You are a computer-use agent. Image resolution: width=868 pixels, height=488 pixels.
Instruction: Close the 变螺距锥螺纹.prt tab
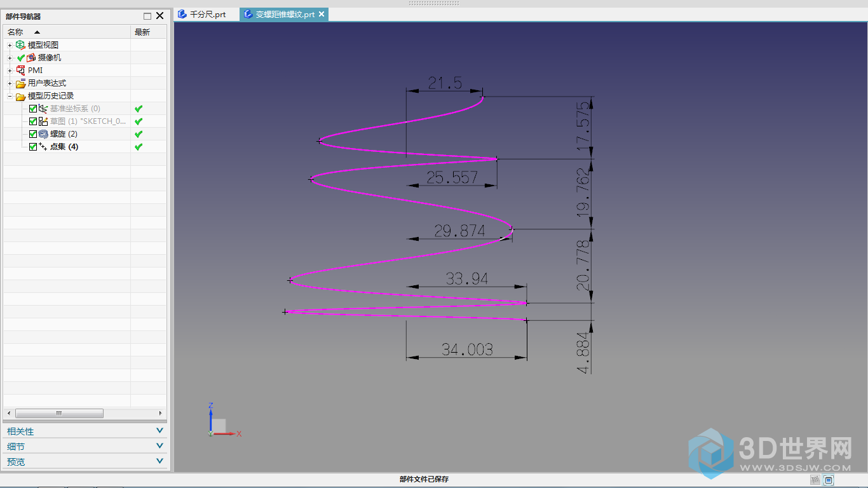pyautogui.click(x=322, y=14)
